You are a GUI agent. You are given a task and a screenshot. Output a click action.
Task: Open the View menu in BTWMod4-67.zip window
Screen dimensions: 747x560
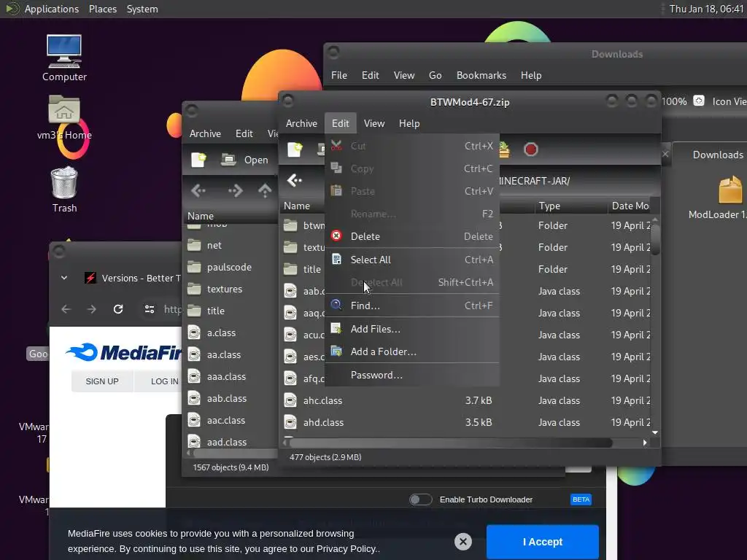pos(374,123)
